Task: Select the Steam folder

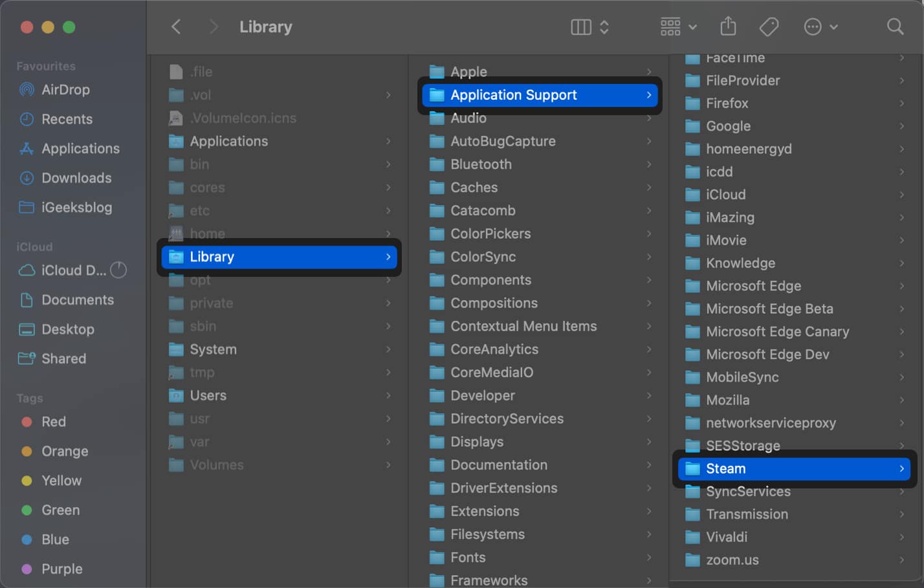Action: pos(794,469)
